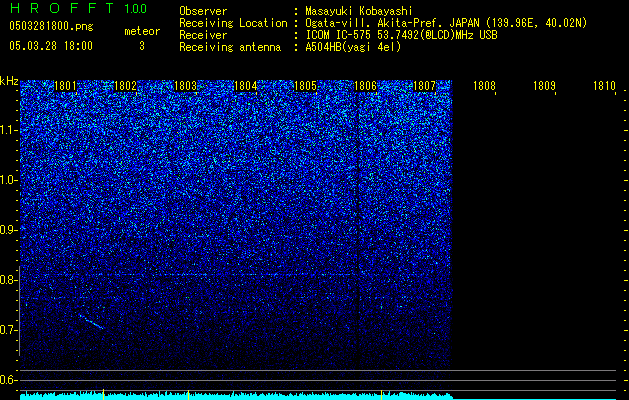This screenshot has height=400, width=629.
Task: Click the Receiver field label
Action: point(203,35)
